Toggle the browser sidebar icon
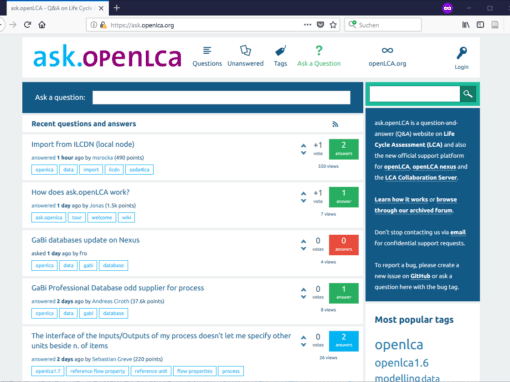Image resolution: width=510 pixels, height=382 pixels. point(480,25)
